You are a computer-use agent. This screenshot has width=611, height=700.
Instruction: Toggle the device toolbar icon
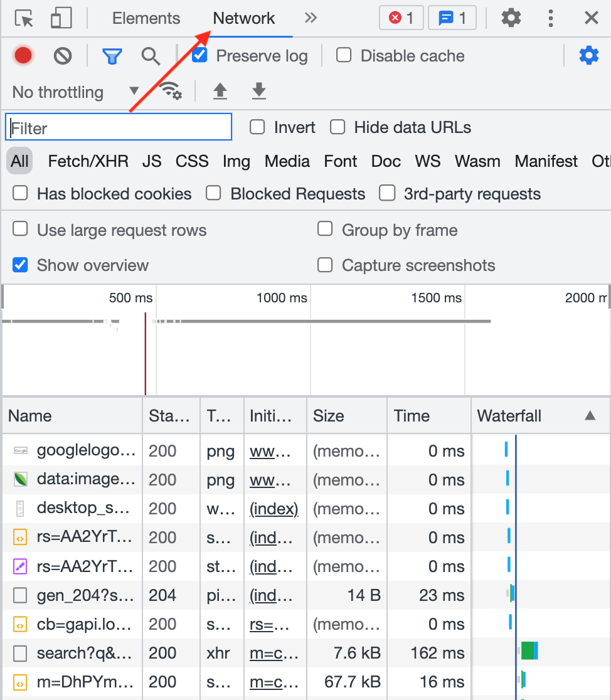click(x=61, y=18)
